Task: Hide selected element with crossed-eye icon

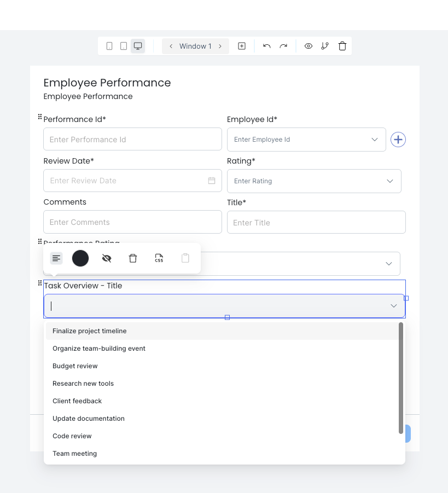Action: pos(107,258)
